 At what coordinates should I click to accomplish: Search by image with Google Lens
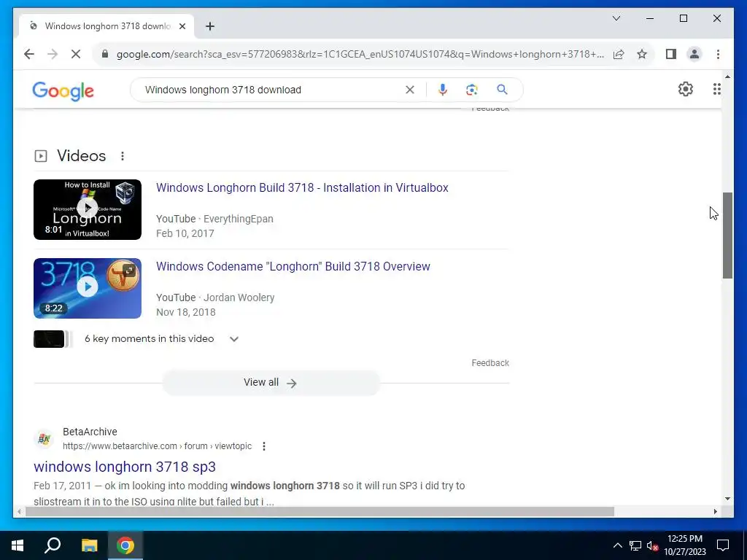tap(472, 90)
